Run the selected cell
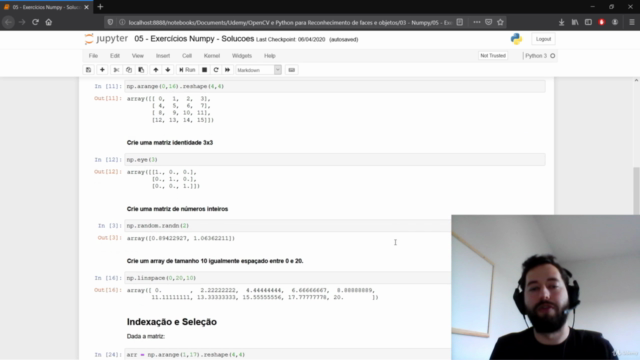This screenshot has height=360, width=640. pyautogui.click(x=187, y=70)
